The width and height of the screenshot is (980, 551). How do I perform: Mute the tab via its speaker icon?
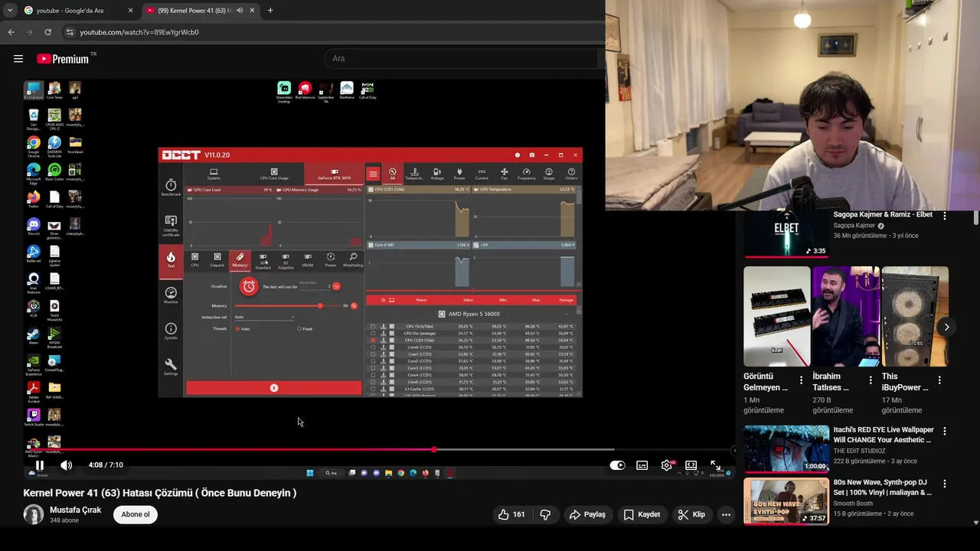point(240,11)
